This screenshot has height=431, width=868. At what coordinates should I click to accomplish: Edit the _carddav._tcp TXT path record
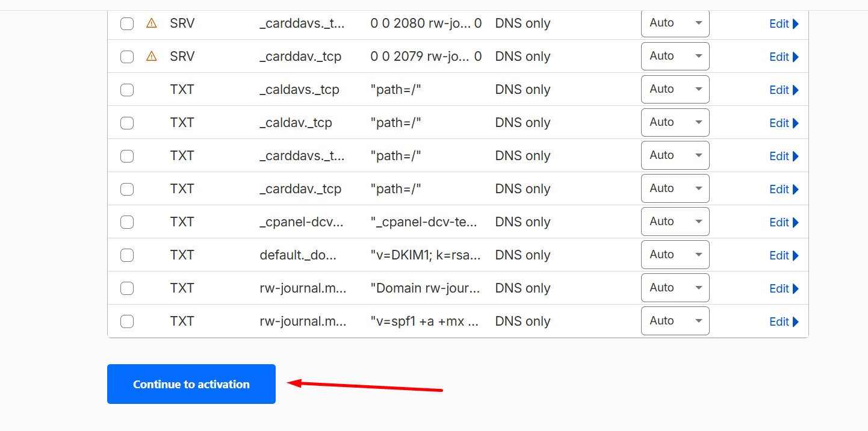pos(784,189)
